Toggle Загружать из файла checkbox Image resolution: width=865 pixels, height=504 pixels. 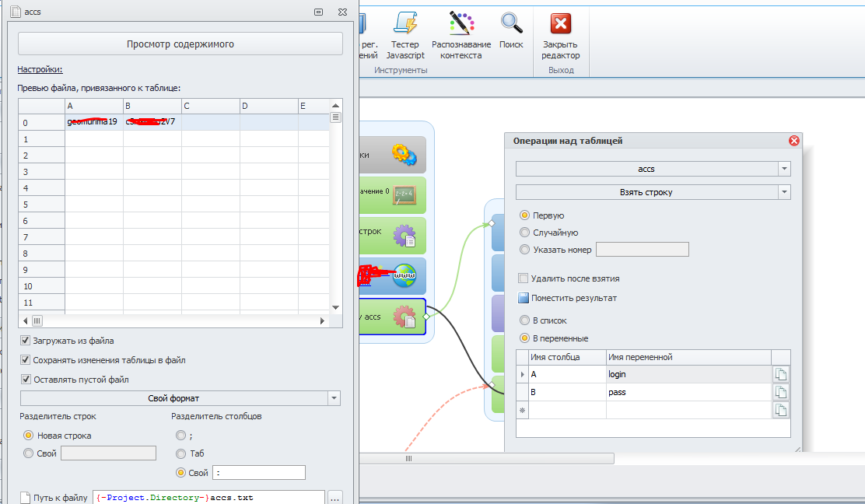(25, 340)
